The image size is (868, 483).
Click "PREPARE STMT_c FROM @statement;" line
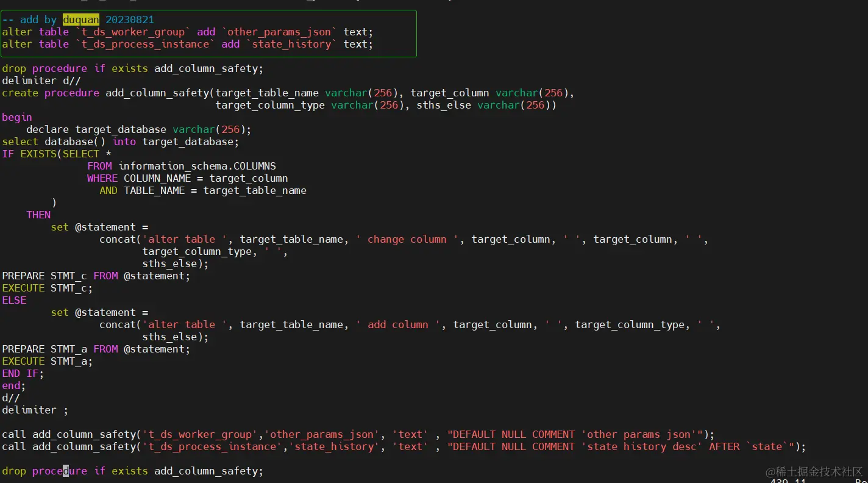(x=96, y=276)
